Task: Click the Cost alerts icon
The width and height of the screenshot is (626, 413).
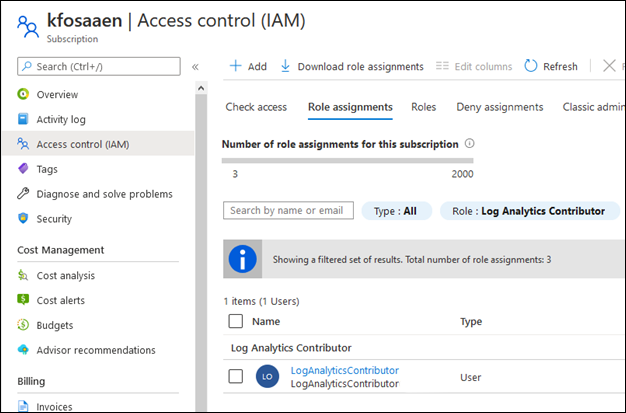Action: point(23,300)
